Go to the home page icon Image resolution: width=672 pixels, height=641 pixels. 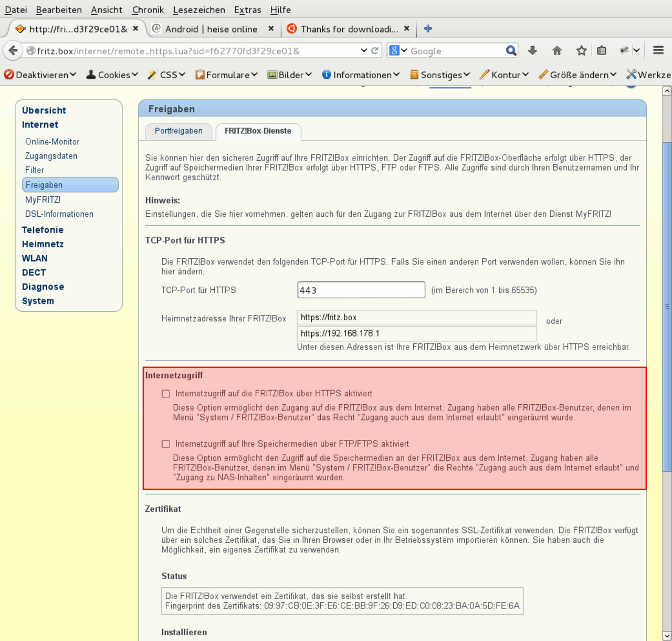point(557,50)
